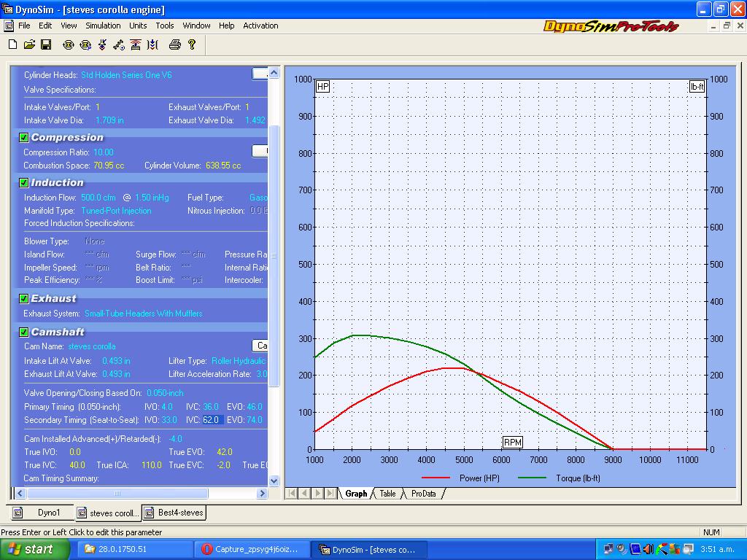Open the View menu
Screen dimensions: 747x560
click(x=69, y=26)
